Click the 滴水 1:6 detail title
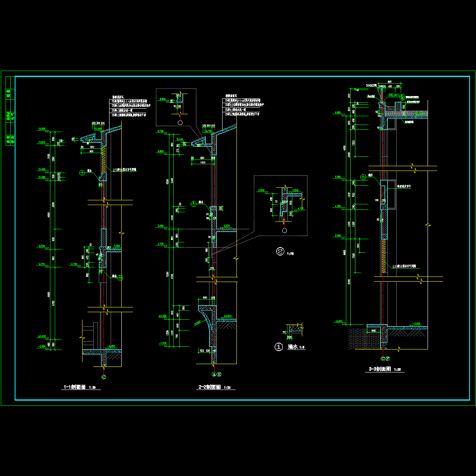 tap(296, 347)
